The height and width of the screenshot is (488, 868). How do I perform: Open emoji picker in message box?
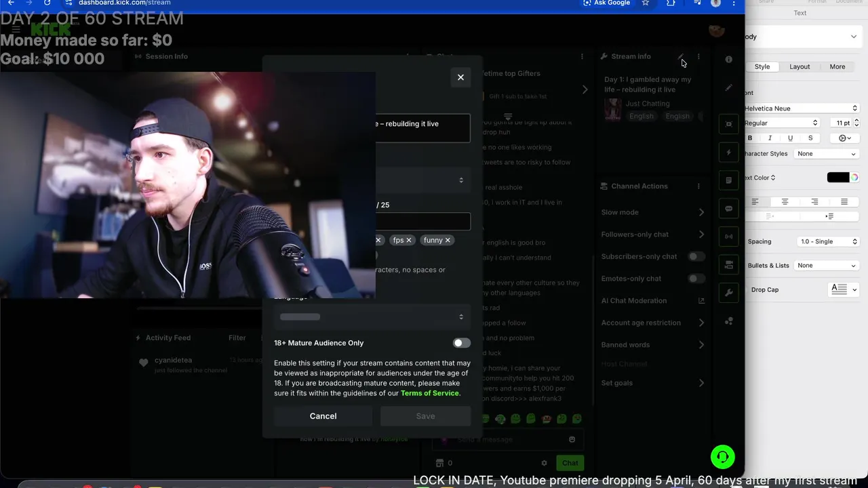572,439
